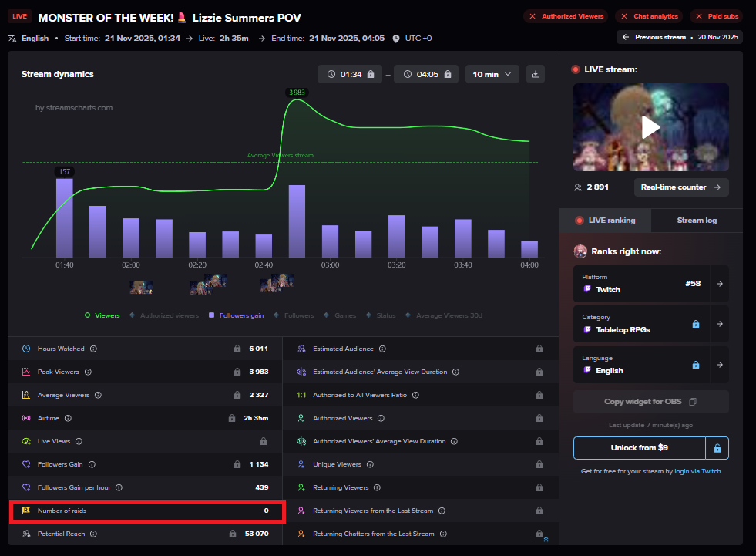Remove the Paid subs filter chip
Screen dimensions: 756x556
click(x=699, y=16)
